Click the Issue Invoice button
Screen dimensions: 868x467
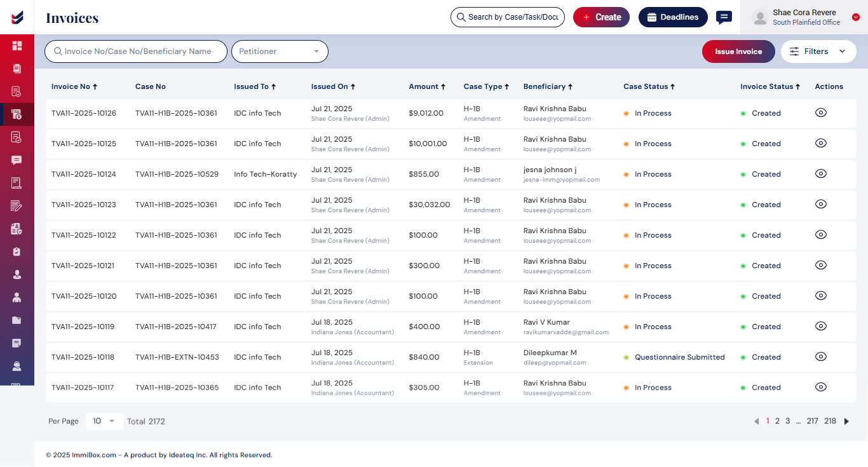[738, 51]
